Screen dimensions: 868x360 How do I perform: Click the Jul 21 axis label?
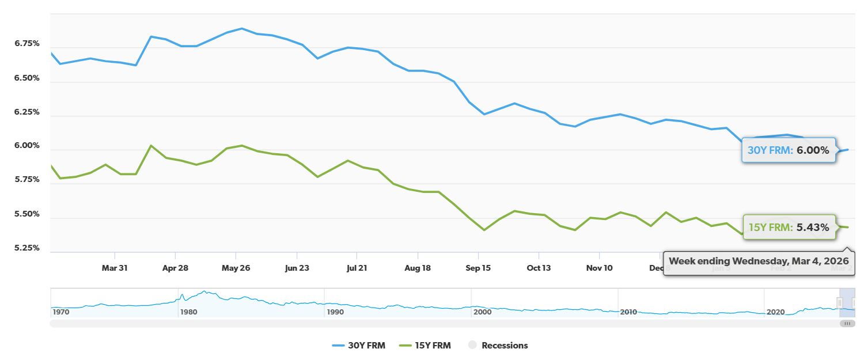(x=357, y=268)
